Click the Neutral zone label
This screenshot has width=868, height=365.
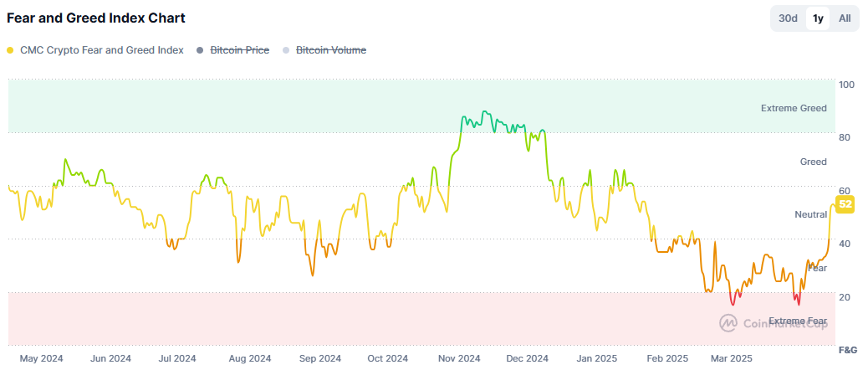click(809, 215)
